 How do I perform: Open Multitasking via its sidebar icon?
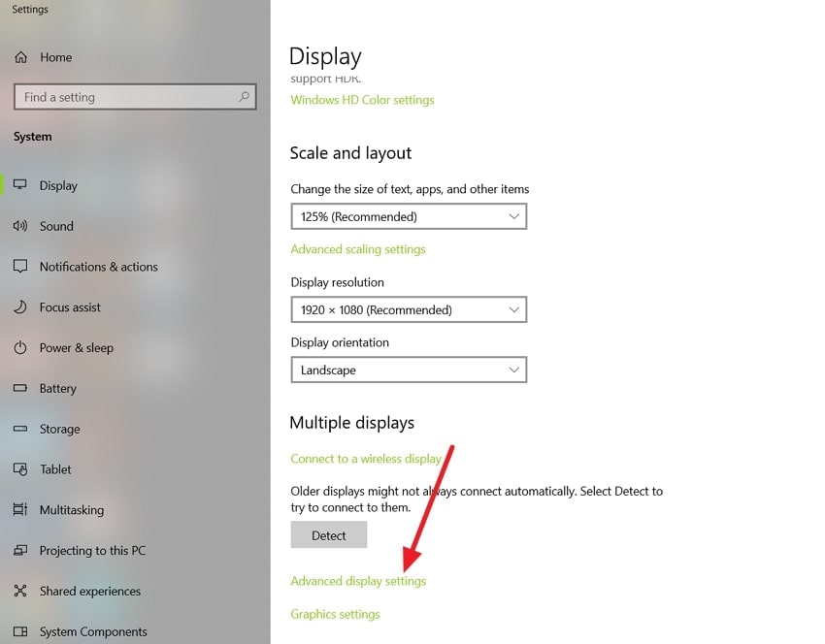[x=21, y=510]
